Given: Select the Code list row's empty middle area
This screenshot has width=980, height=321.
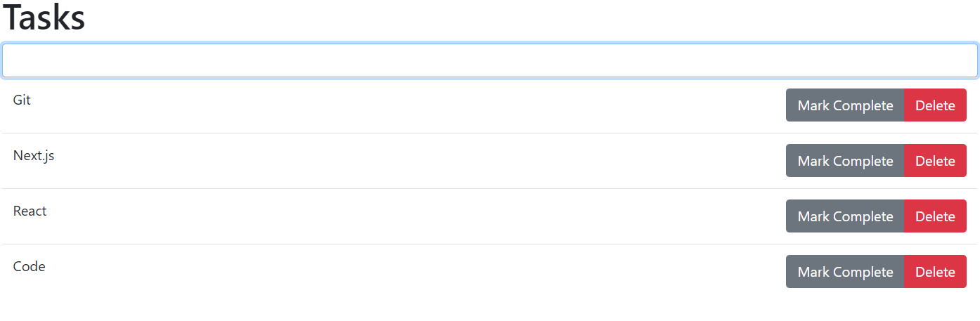Looking at the screenshot, I should click(408, 272).
